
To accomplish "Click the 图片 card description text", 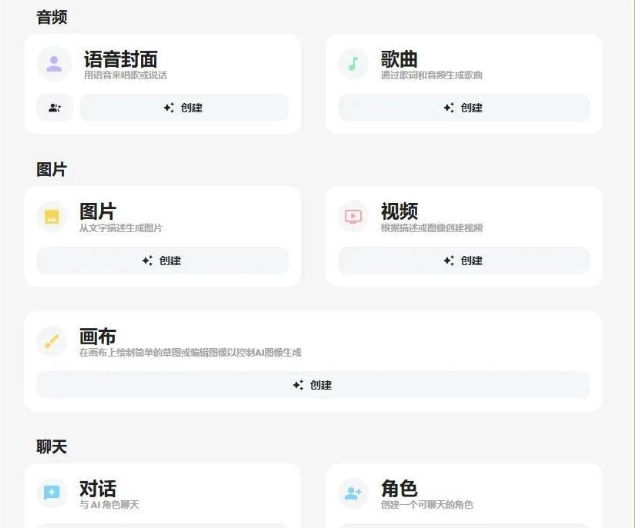I will (x=121, y=229).
